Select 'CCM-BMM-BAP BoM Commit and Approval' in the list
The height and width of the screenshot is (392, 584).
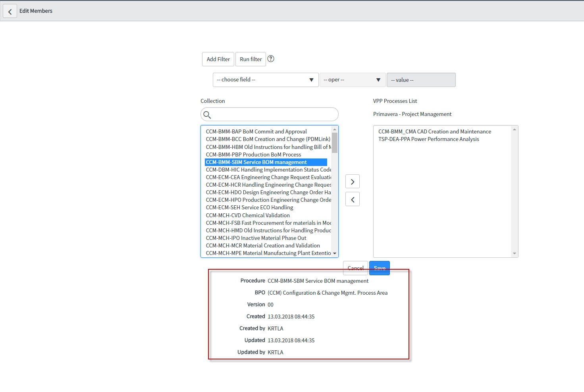click(x=256, y=131)
